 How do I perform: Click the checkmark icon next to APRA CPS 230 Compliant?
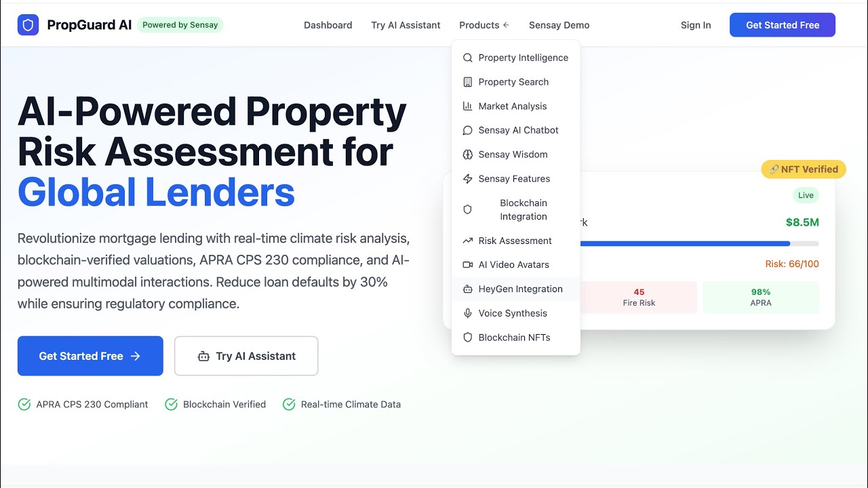click(x=24, y=405)
